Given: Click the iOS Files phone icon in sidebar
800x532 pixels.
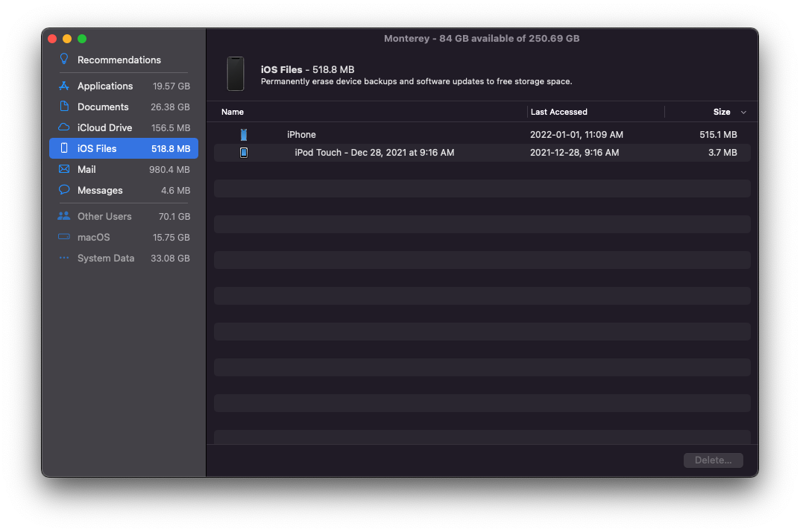Looking at the screenshot, I should pos(64,148).
